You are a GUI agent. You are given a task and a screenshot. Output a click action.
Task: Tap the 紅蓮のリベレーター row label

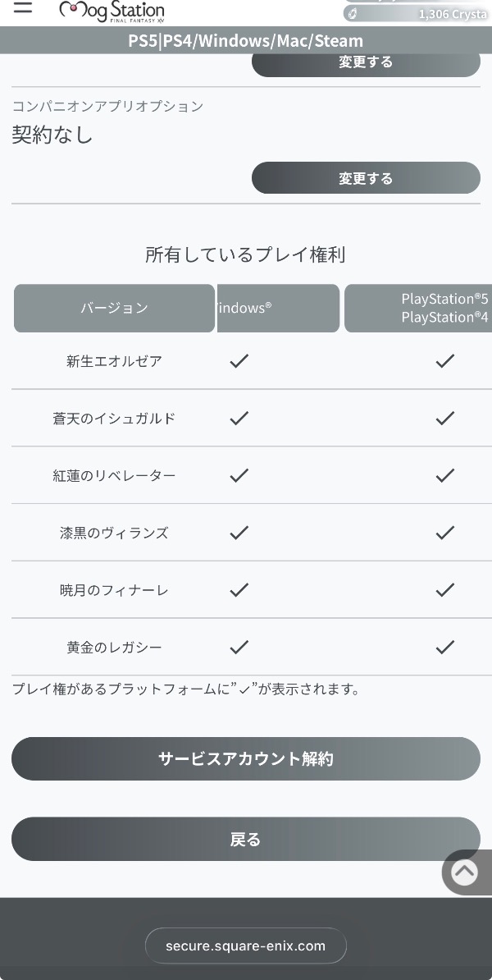click(x=114, y=476)
